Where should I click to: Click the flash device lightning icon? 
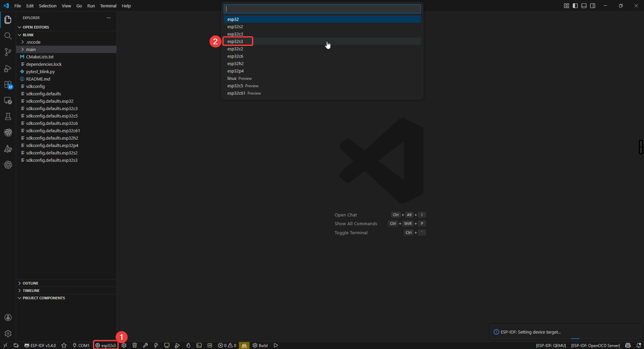[x=156, y=345]
